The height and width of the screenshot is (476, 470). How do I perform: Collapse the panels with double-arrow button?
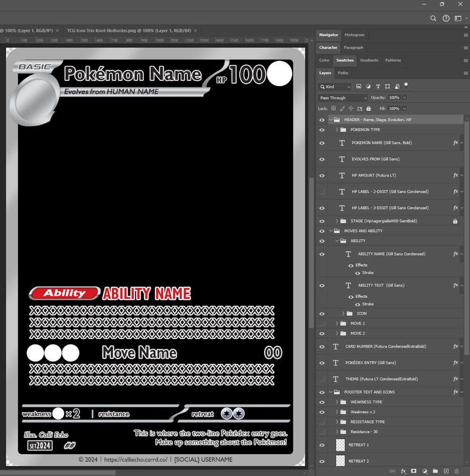point(466,27)
